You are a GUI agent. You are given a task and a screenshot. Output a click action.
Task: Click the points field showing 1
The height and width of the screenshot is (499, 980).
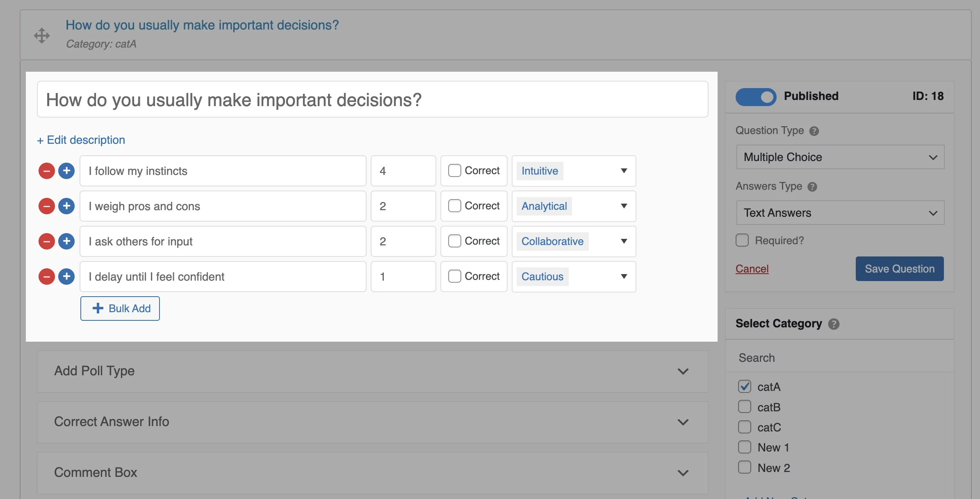(x=403, y=277)
